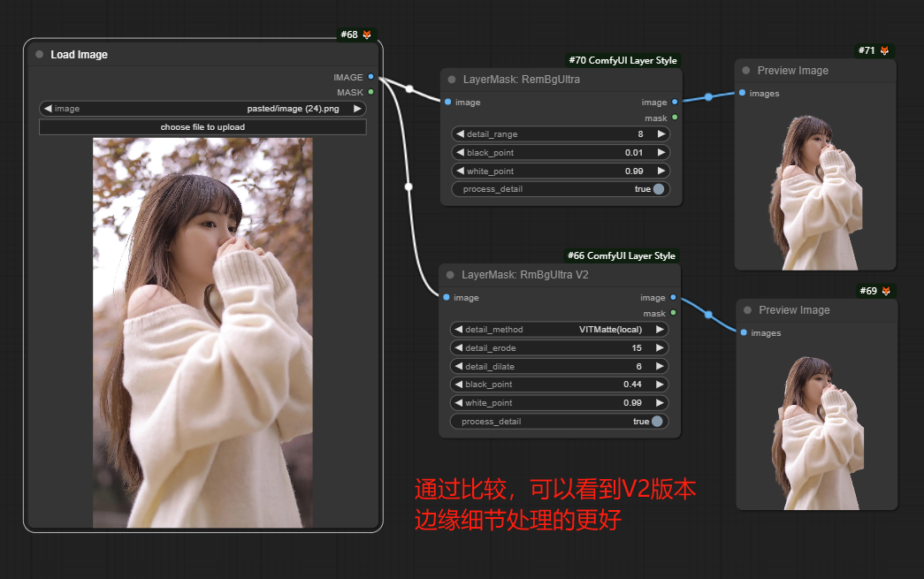The image size is (924, 579).
Task: Open the detail_method VITMatte(local) selector
Action: [x=559, y=329]
